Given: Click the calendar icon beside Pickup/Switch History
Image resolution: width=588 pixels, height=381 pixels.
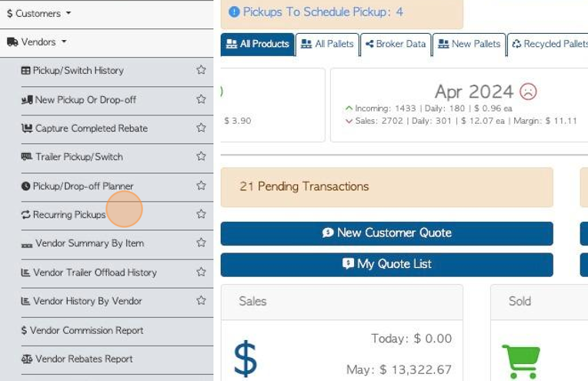Looking at the screenshot, I should tap(26, 71).
